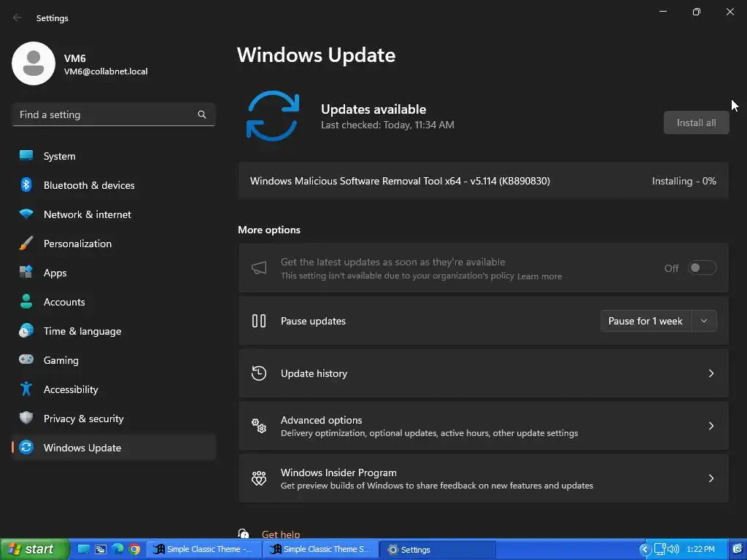This screenshot has width=747, height=560.
Task: Open Accounts settings
Action: pyautogui.click(x=113, y=301)
